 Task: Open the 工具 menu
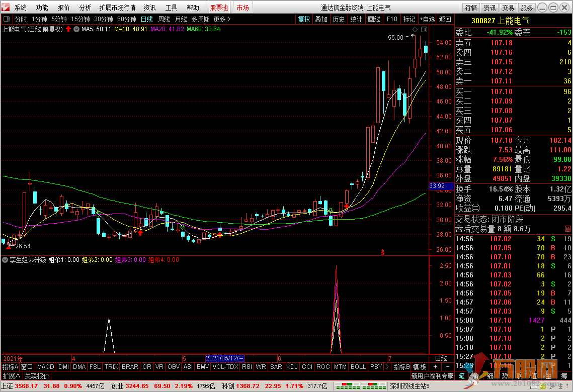click(x=171, y=8)
